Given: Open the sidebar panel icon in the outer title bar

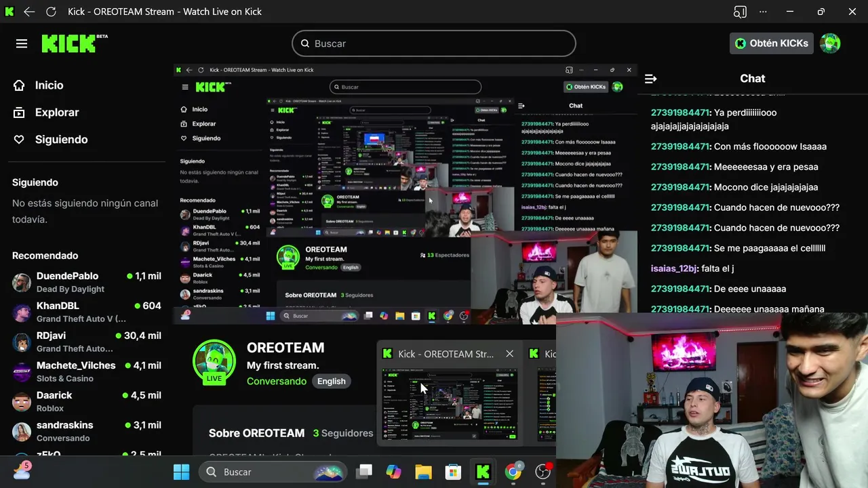Looking at the screenshot, I should point(740,12).
